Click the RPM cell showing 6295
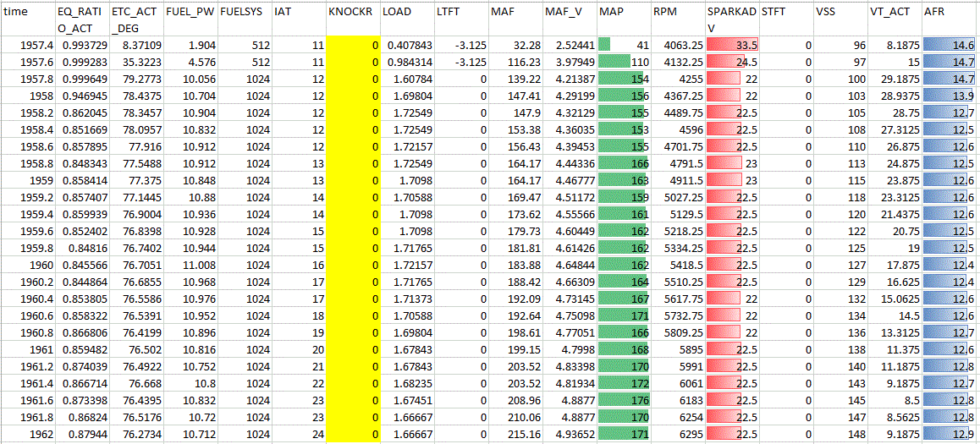980x444 pixels. point(677,435)
